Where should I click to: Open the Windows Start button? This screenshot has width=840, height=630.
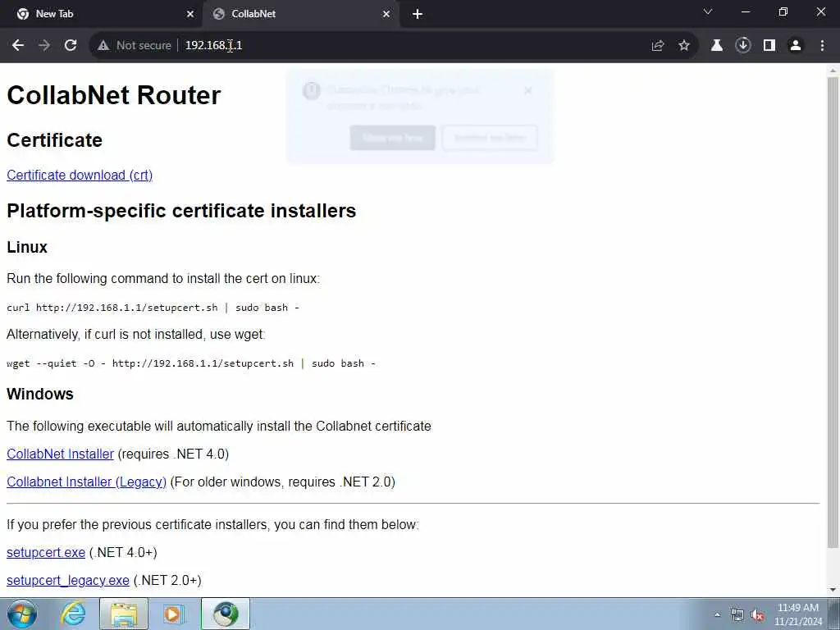pyautogui.click(x=22, y=614)
